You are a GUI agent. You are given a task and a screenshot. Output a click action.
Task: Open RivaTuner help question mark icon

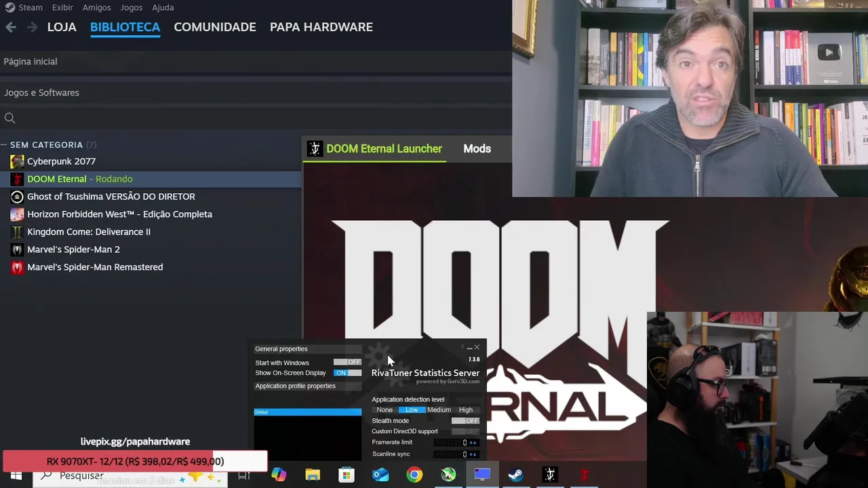[462, 348]
